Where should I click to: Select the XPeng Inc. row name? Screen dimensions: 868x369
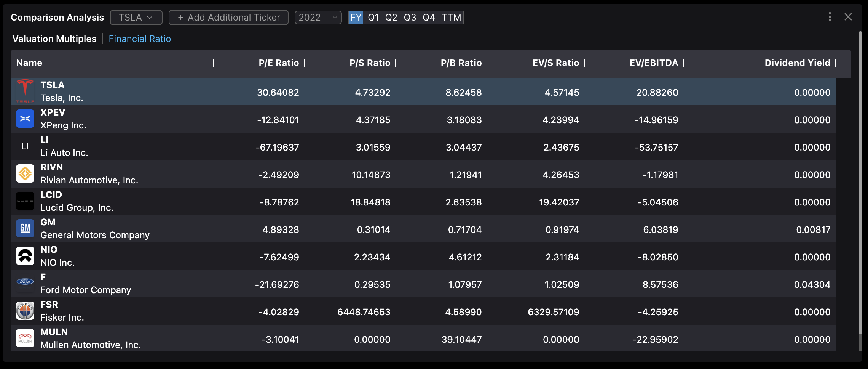pyautogui.click(x=63, y=125)
